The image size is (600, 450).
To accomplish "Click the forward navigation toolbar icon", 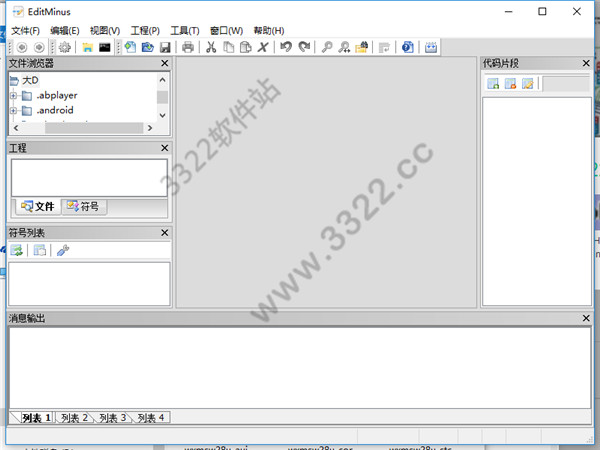I will coord(39,47).
